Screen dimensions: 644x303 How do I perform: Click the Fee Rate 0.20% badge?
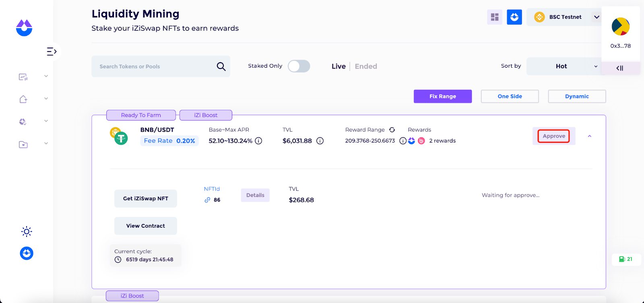tap(169, 141)
